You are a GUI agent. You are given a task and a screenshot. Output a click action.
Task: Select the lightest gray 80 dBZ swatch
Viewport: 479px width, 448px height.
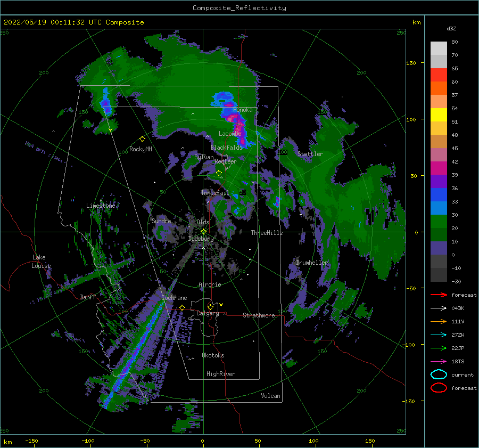pyautogui.click(x=439, y=48)
